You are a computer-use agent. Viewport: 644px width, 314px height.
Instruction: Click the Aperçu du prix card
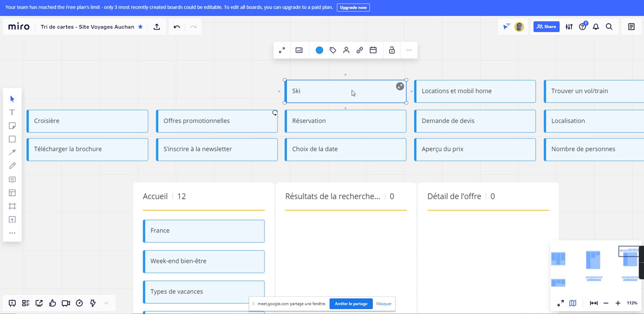pyautogui.click(x=475, y=149)
